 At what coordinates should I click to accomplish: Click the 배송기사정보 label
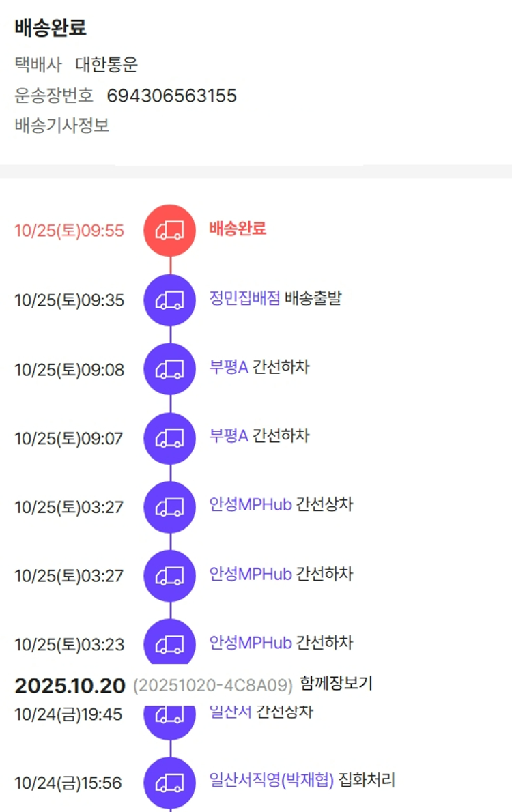(x=61, y=126)
